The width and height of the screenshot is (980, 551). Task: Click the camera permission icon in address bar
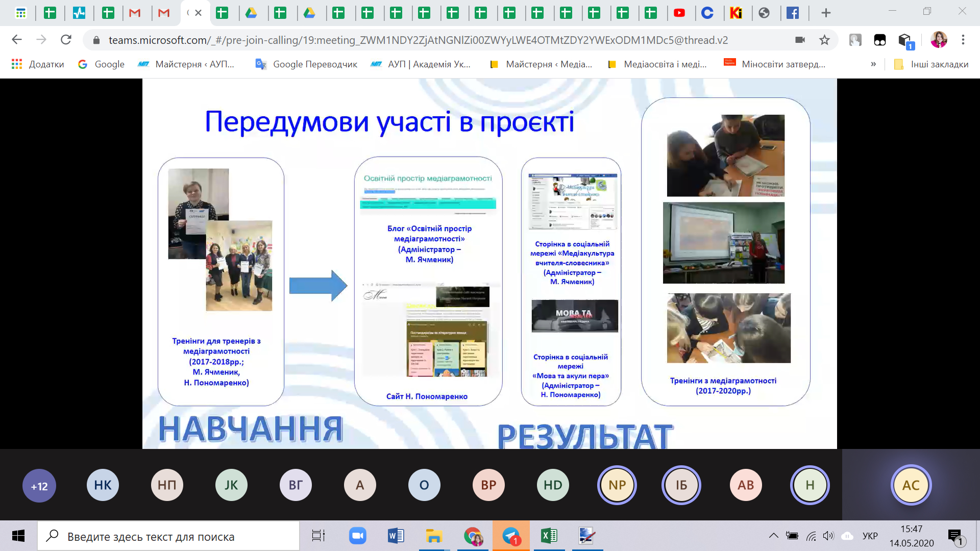800,40
